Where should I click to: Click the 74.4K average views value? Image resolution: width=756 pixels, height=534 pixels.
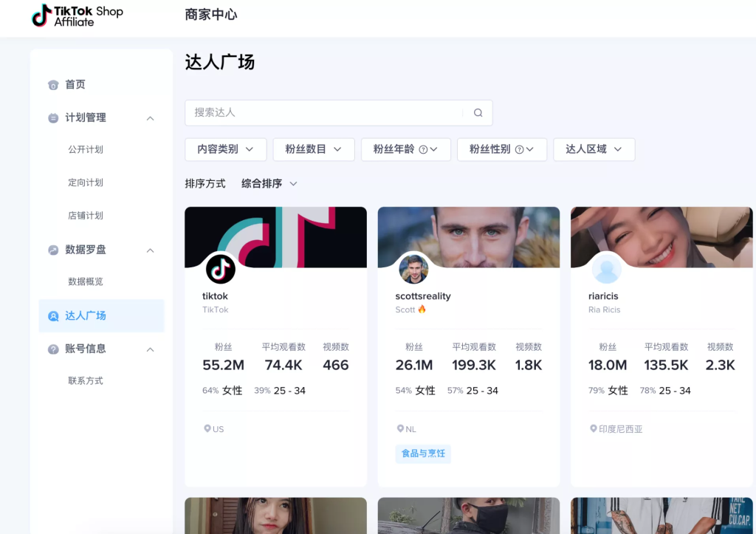pos(283,365)
